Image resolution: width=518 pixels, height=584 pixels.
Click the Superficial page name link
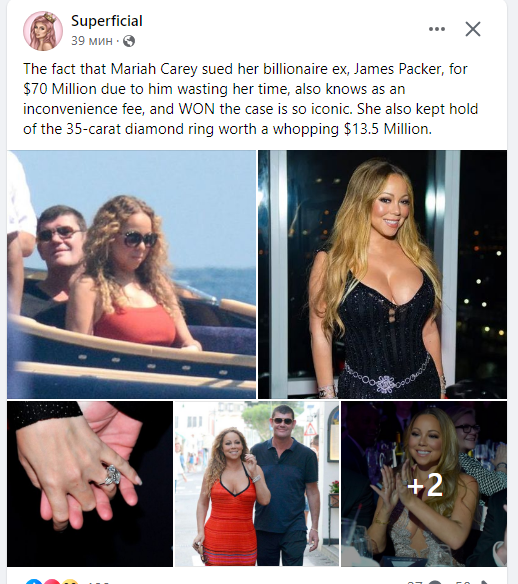(x=107, y=21)
